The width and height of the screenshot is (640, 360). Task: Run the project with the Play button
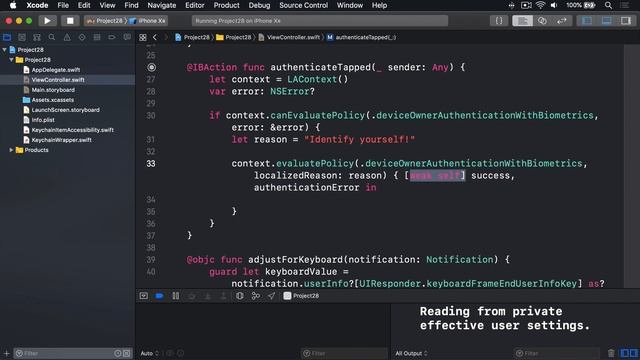pos(47,20)
